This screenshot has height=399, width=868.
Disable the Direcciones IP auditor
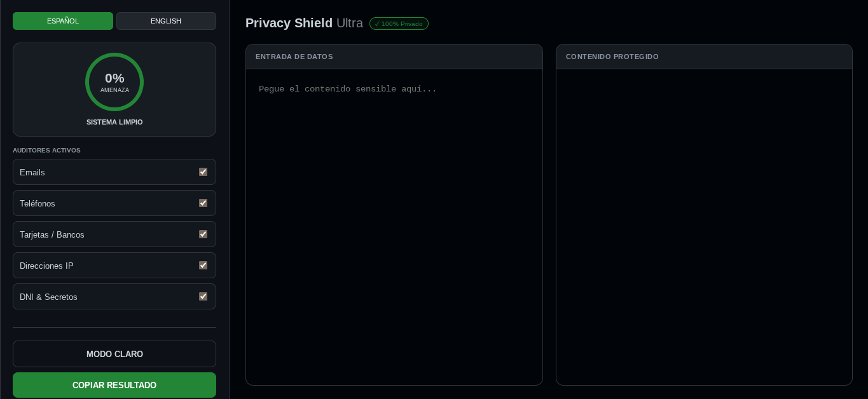click(203, 265)
